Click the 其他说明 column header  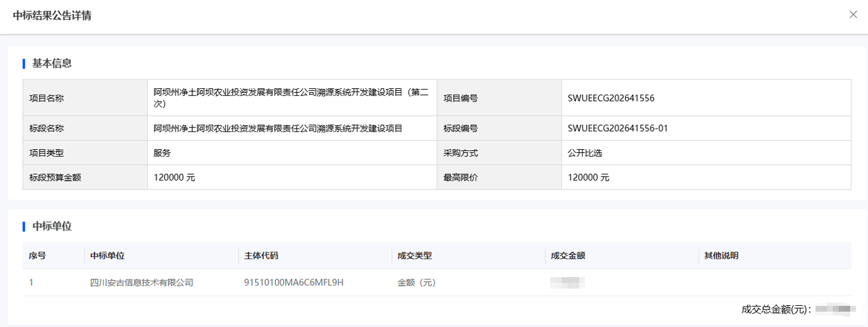click(x=721, y=255)
